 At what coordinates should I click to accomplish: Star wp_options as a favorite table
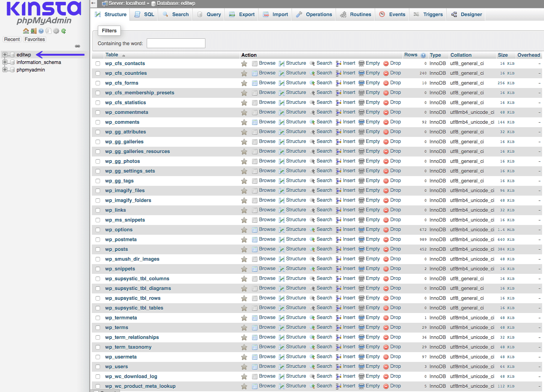[244, 229]
